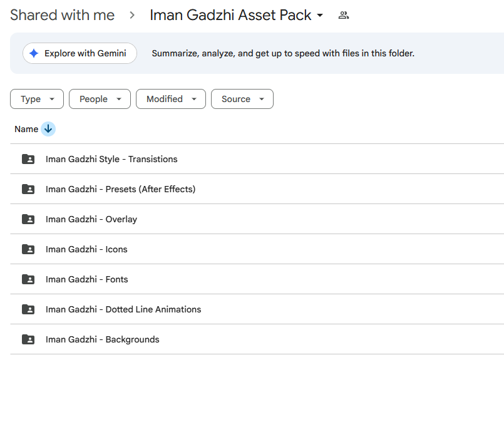
Task: Click the shared people icon beside folder title
Action: tap(343, 15)
